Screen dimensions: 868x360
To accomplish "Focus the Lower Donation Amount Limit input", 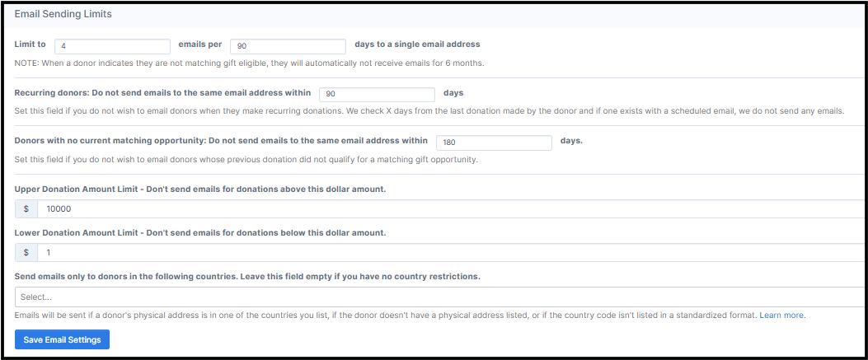I will 452,253.
